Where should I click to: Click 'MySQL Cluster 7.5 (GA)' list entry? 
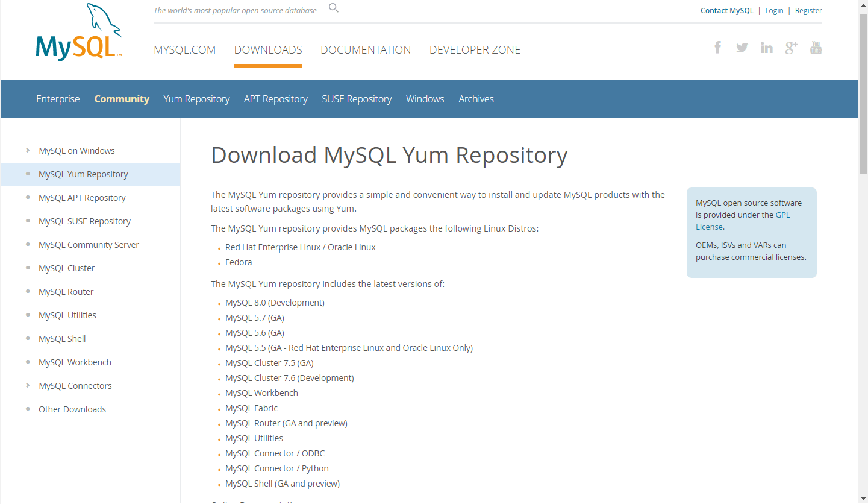tap(269, 363)
